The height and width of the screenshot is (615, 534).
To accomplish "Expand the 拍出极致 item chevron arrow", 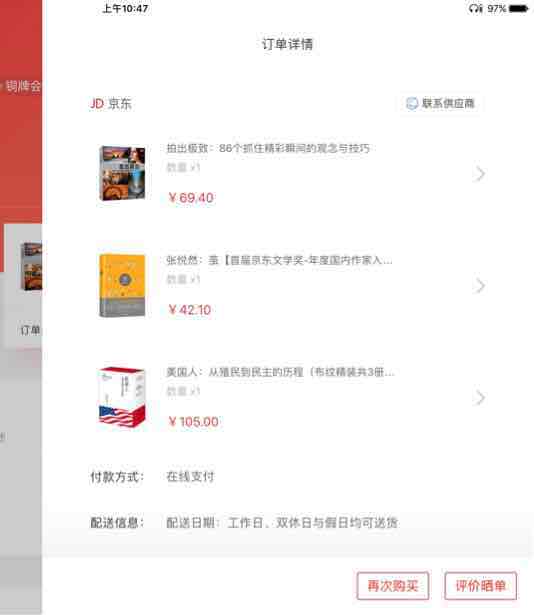I will point(480,174).
